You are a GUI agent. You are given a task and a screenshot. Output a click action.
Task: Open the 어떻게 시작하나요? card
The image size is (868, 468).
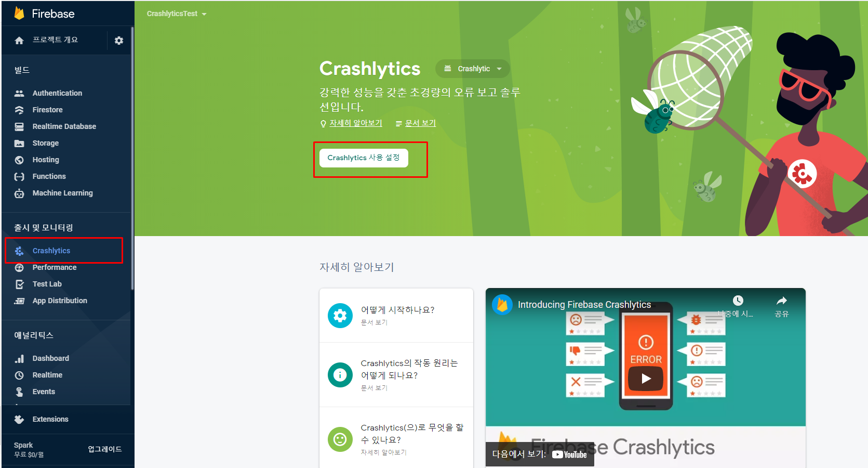[396, 316]
